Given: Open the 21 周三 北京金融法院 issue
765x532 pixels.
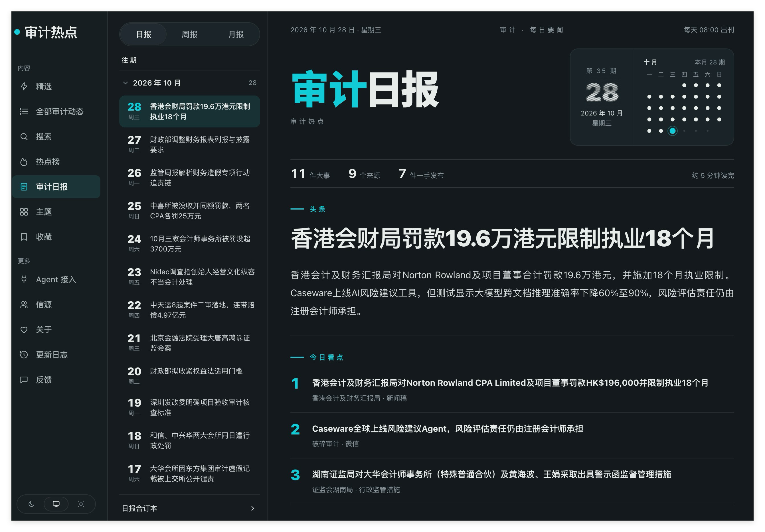Looking at the screenshot, I should click(x=190, y=343).
